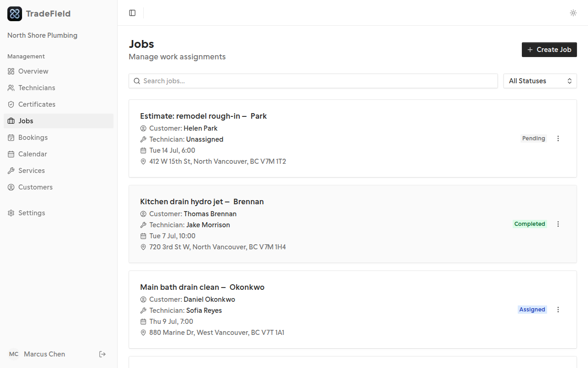Click customer name Daniel Okonkwo
This screenshot has height=368, width=588.
click(209, 299)
